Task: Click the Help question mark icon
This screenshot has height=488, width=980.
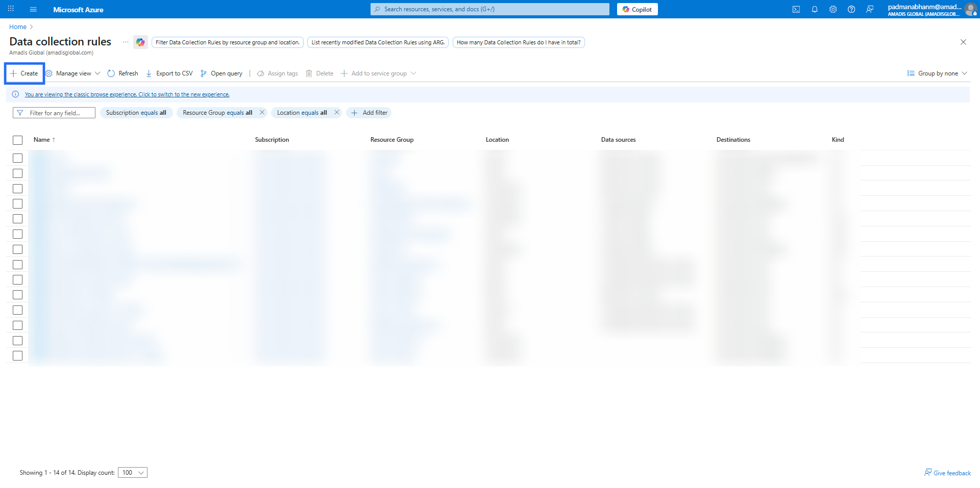Action: 851,9
